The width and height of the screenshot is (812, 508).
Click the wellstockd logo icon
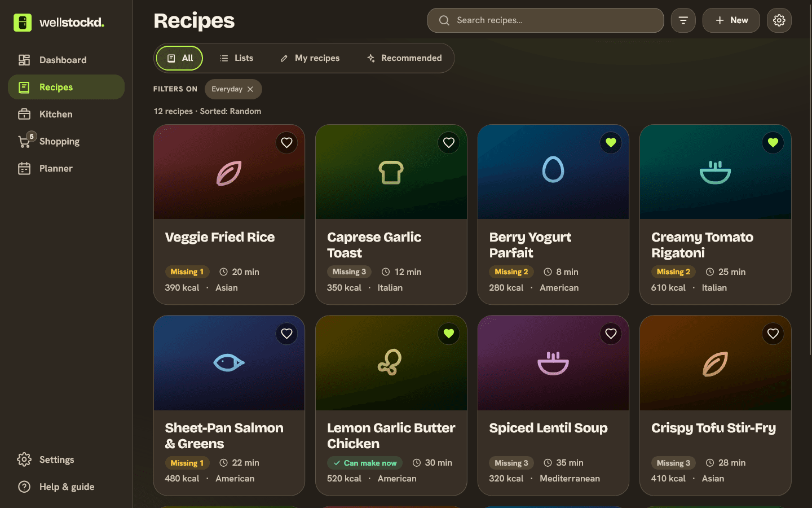click(x=23, y=23)
